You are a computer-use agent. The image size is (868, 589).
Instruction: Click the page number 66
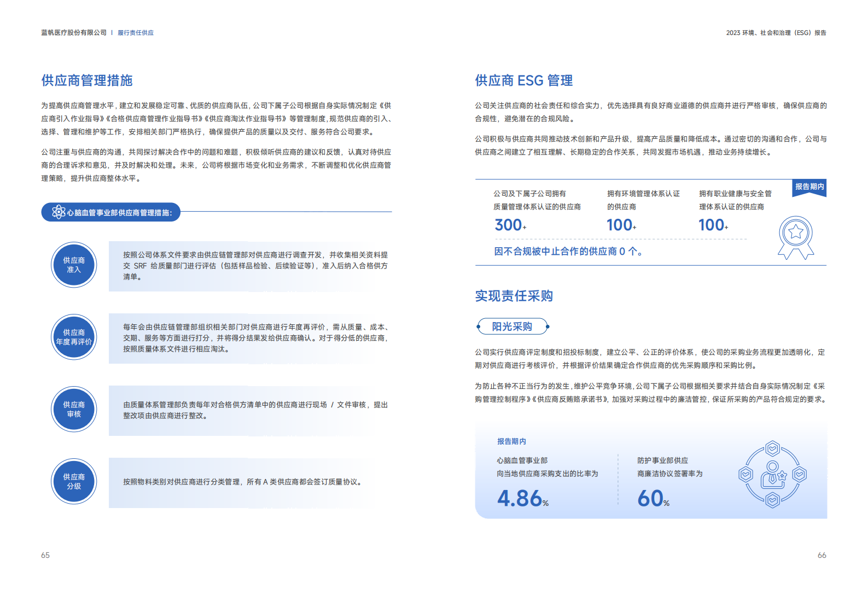pos(822,555)
